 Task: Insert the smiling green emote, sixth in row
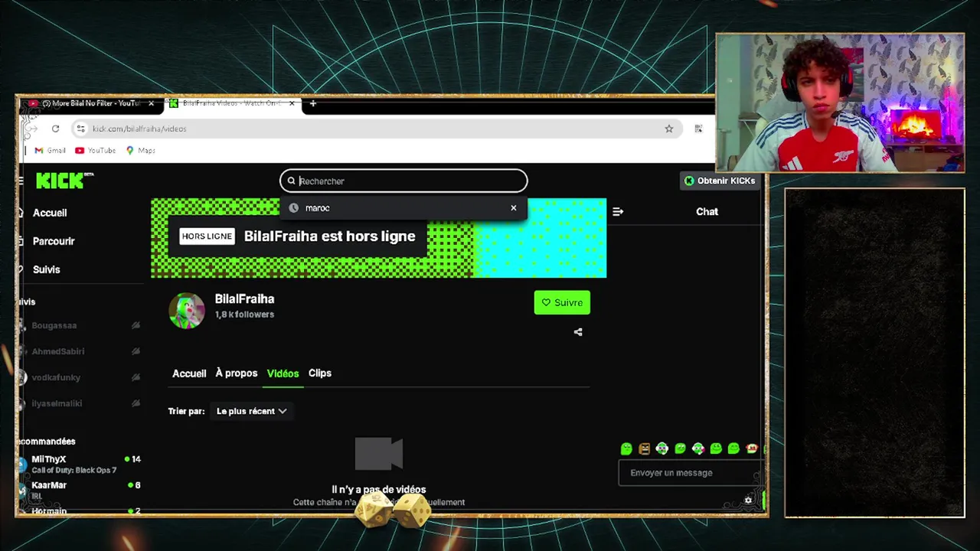coord(716,448)
